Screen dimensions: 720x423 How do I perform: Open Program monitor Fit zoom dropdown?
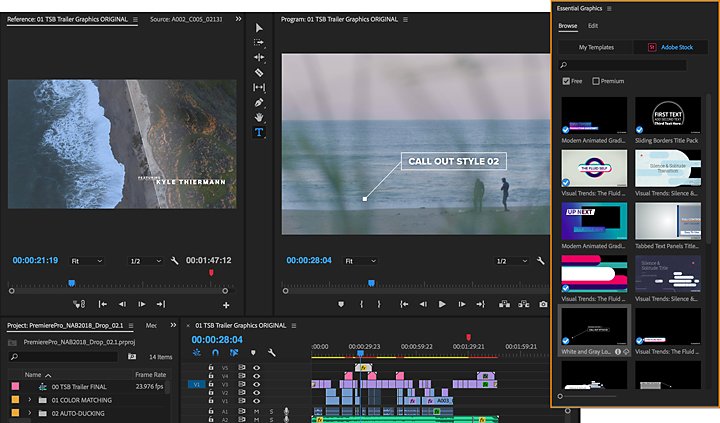[360, 261]
